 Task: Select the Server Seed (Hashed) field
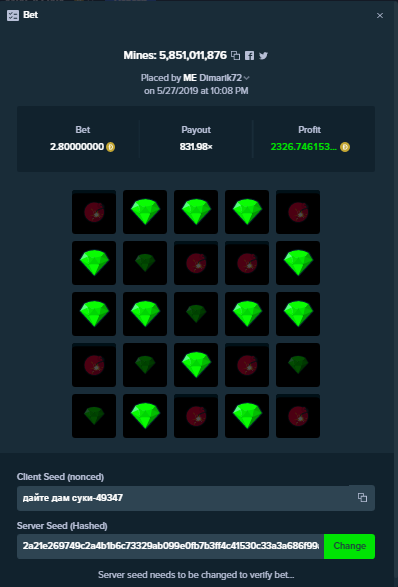coord(170,546)
